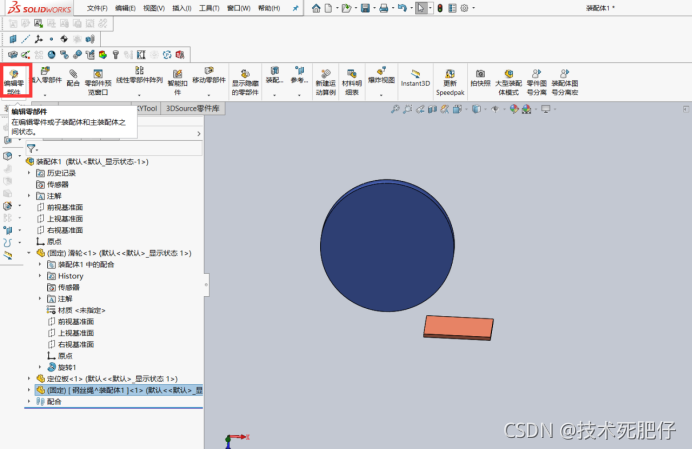Open the Bill of Materials (材料明细表) tool

[x=352, y=82]
